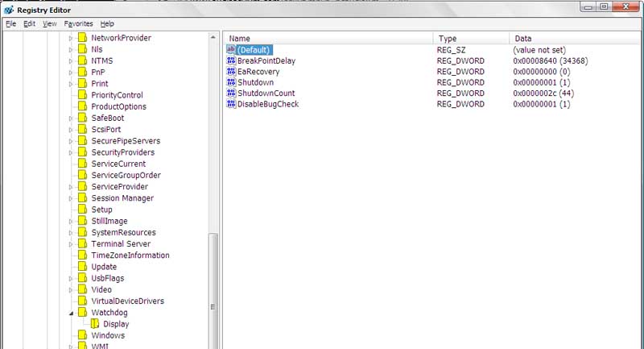The height and width of the screenshot is (349, 644).
Task: Open the Help menu
Action: (x=107, y=24)
